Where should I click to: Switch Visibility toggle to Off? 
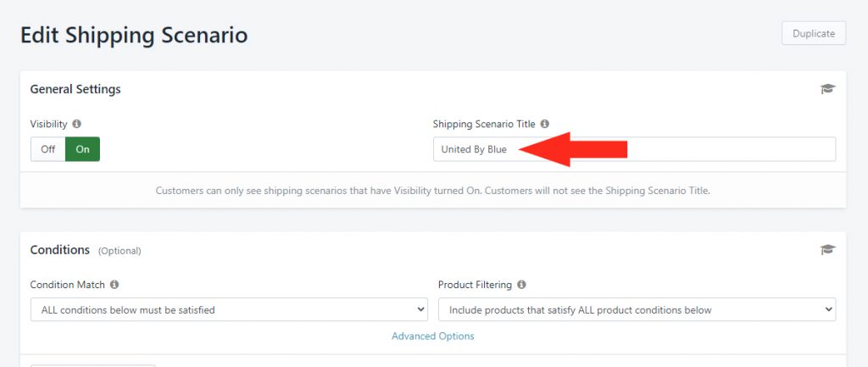coord(48,149)
